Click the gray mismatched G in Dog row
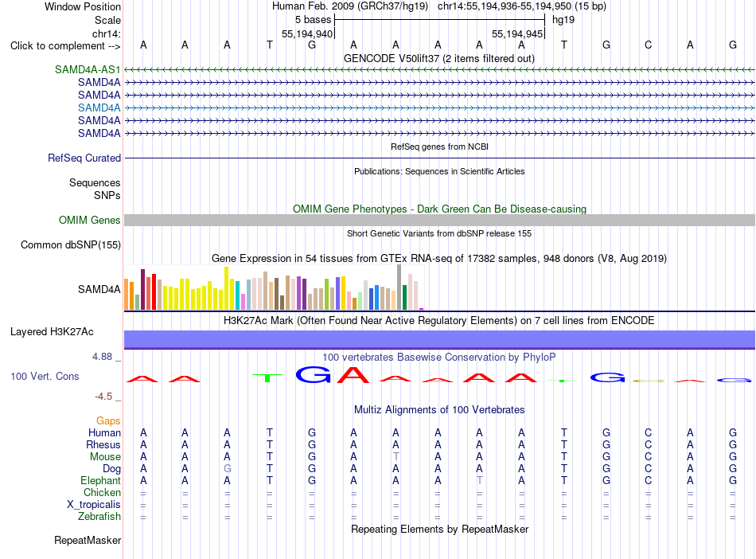The image size is (756, 559). tap(227, 468)
